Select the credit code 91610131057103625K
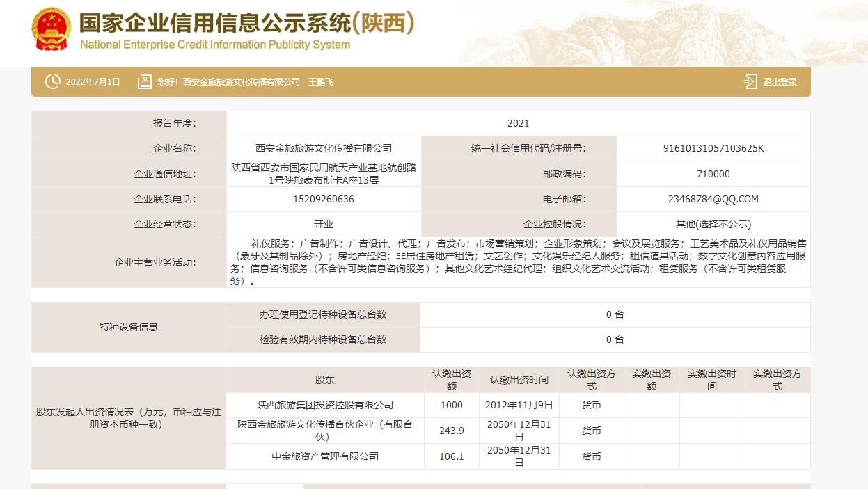The image size is (868, 489). click(x=713, y=148)
